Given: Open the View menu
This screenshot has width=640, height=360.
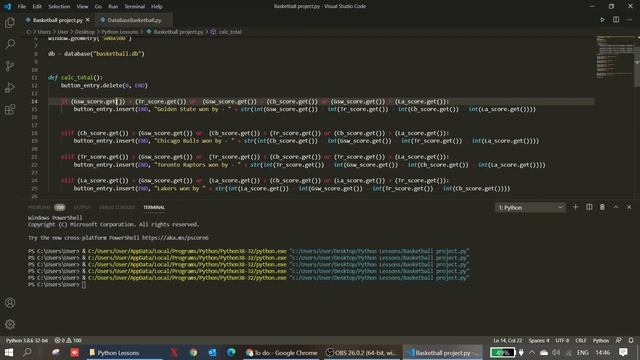Looking at the screenshot, I should (82, 6).
